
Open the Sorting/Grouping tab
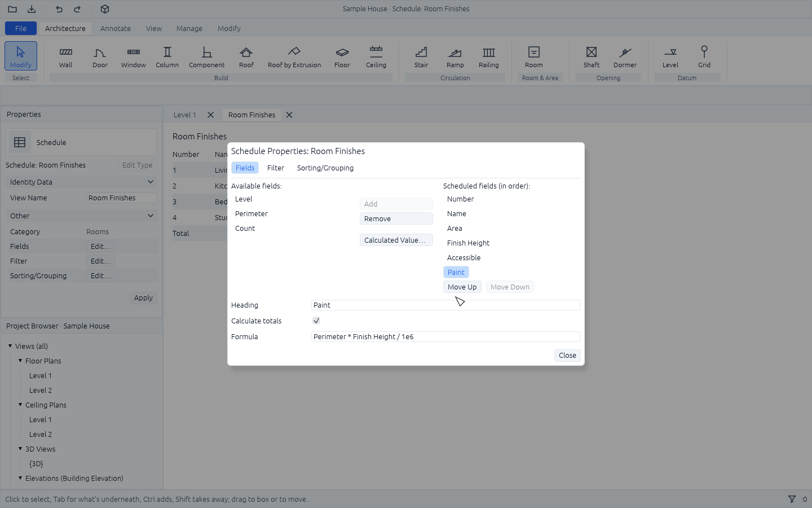pyautogui.click(x=325, y=168)
